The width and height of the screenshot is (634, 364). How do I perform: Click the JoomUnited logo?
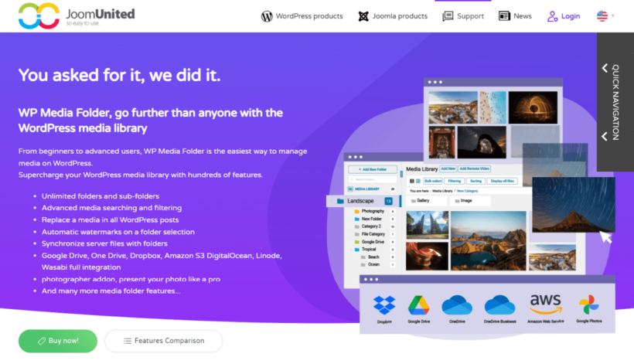[77, 16]
